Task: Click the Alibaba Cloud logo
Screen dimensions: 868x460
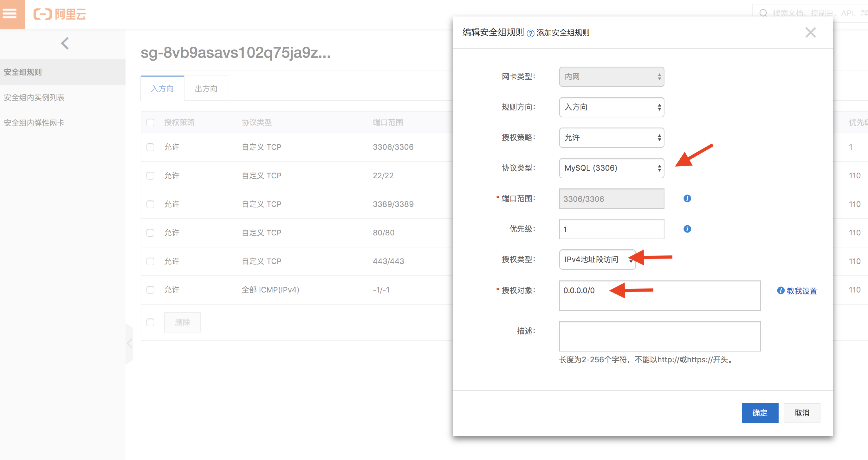Action: click(x=60, y=14)
